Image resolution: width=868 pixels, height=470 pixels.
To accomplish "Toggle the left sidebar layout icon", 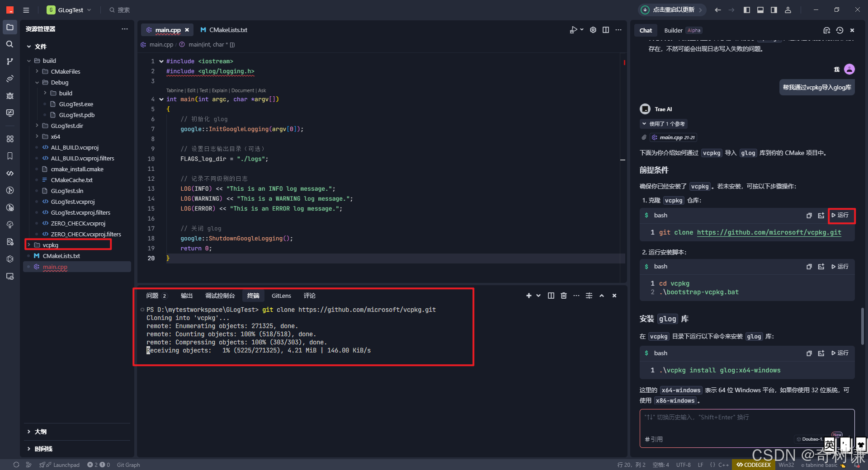I will 747,10.
